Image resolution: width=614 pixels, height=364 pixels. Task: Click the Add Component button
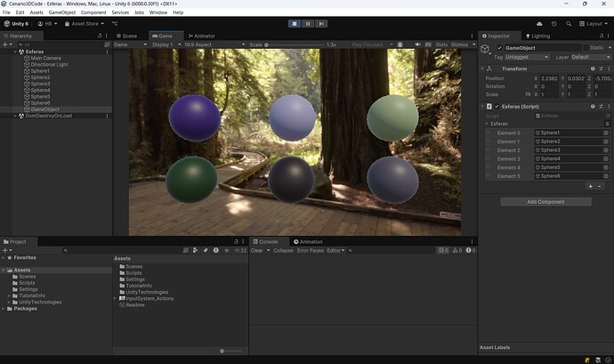click(x=545, y=202)
